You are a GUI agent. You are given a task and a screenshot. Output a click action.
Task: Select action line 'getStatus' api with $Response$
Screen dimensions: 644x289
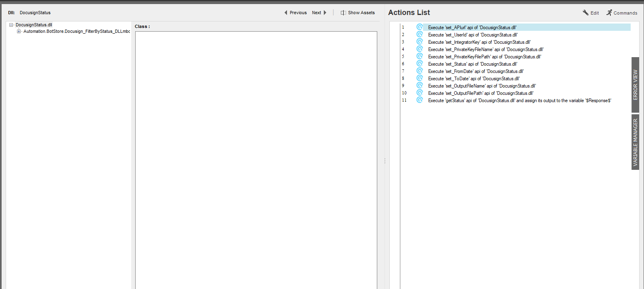520,101
